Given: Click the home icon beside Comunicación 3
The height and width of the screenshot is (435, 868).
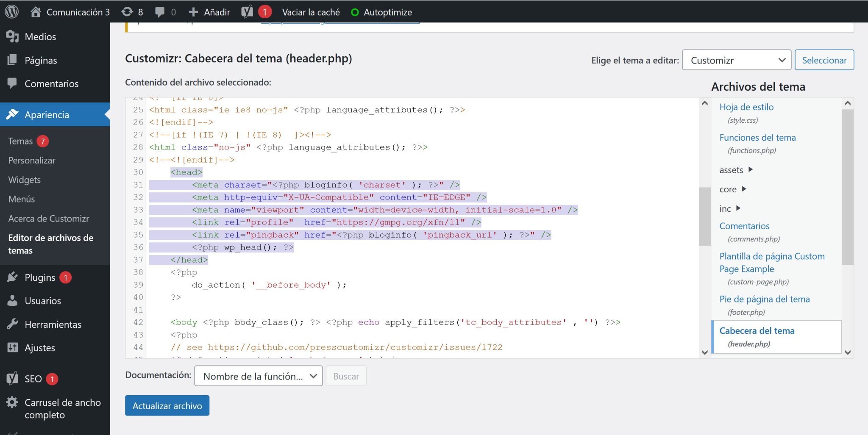Looking at the screenshot, I should 36,12.
